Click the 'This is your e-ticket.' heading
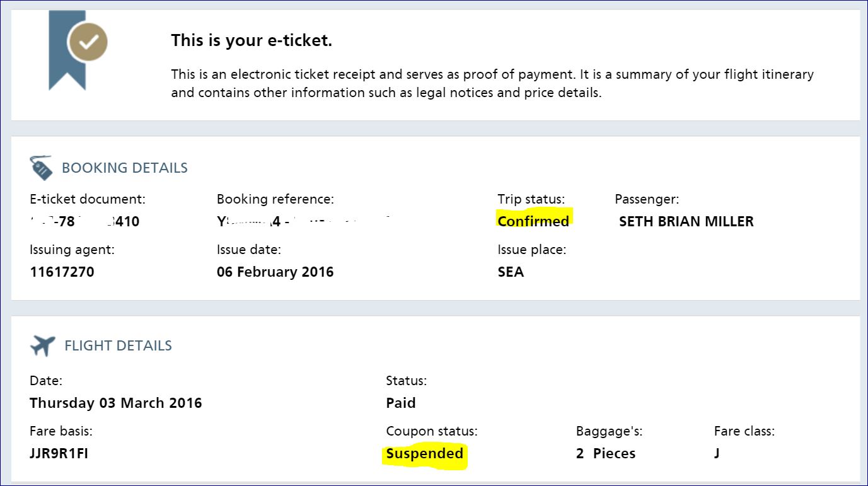868x486 pixels. (252, 41)
